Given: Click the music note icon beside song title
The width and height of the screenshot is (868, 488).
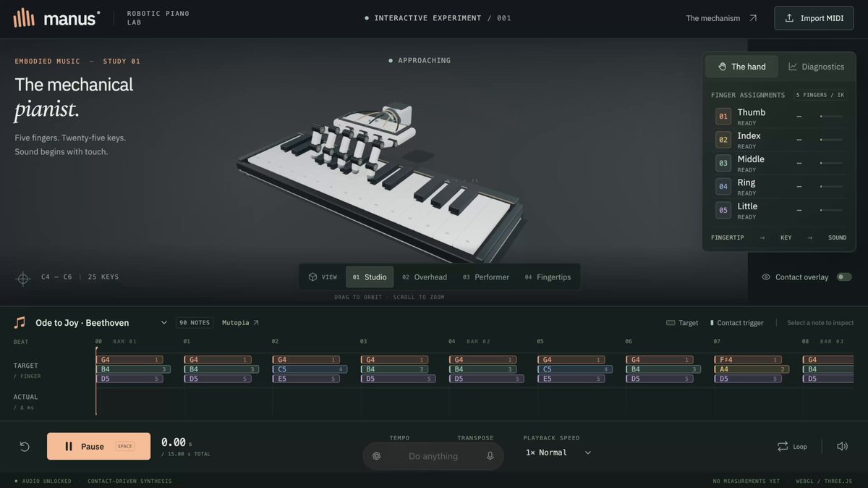Looking at the screenshot, I should coord(20,322).
